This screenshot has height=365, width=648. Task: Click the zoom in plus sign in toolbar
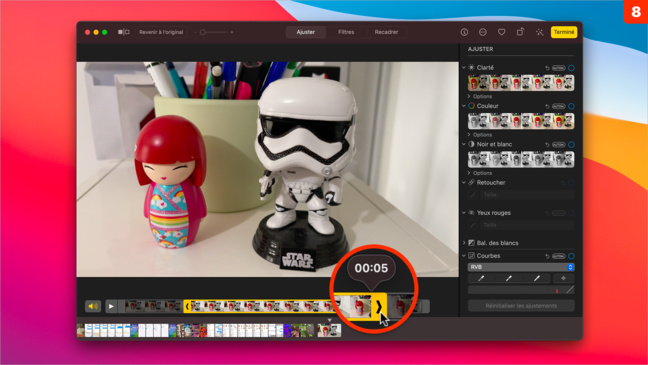pyautogui.click(x=232, y=32)
